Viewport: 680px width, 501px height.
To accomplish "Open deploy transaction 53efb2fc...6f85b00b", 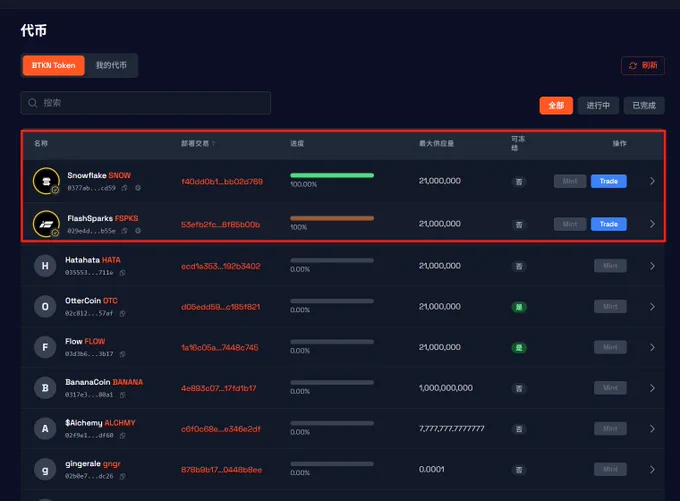I will tap(221, 224).
